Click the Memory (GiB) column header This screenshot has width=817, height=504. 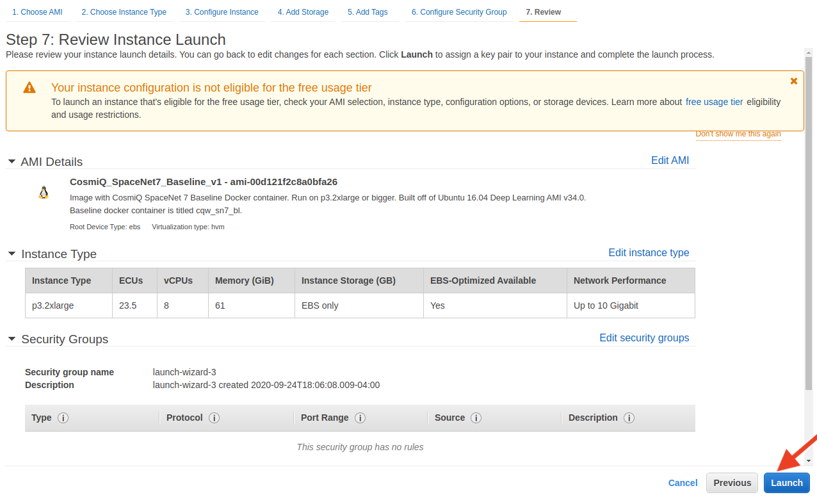pyautogui.click(x=252, y=280)
